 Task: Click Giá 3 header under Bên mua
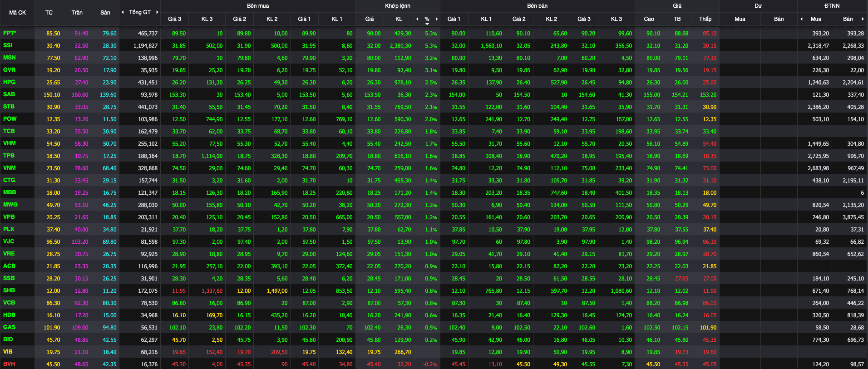coord(174,19)
